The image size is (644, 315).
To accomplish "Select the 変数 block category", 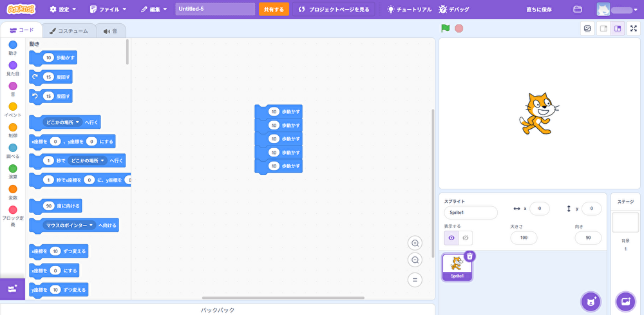I will (x=13, y=192).
